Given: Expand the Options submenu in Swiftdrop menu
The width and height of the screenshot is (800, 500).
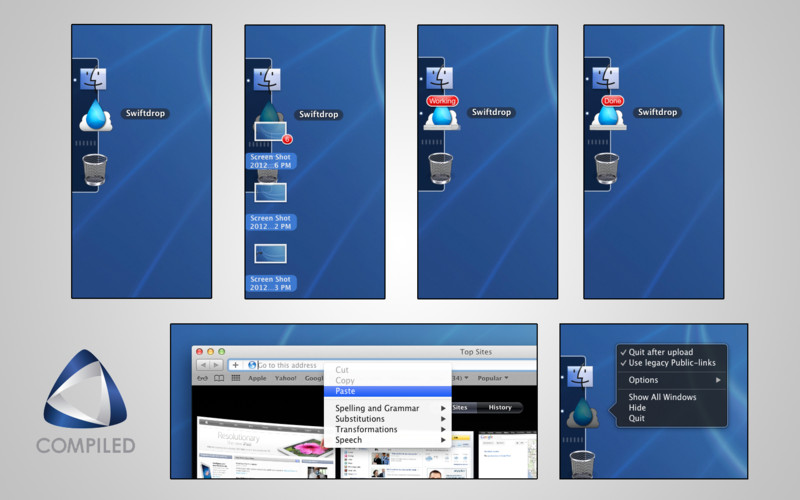Looking at the screenshot, I should [x=671, y=380].
